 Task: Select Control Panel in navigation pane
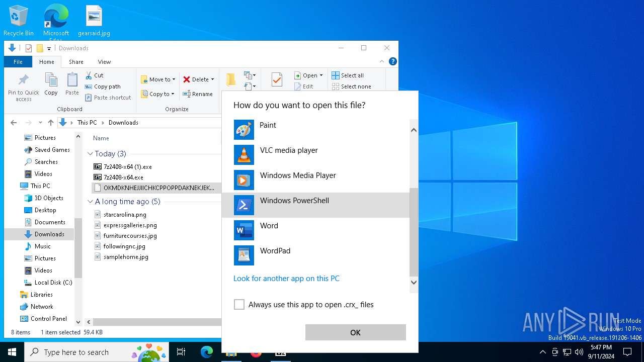[49, 319]
